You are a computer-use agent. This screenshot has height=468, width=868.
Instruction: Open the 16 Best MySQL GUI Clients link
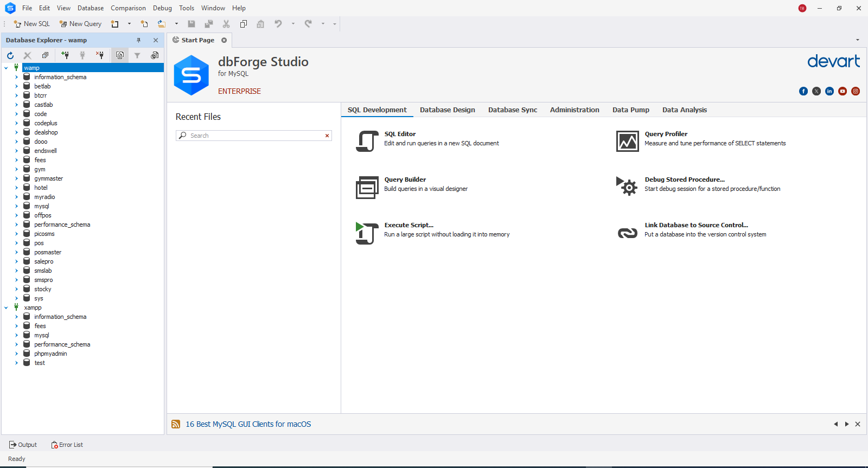(248, 424)
